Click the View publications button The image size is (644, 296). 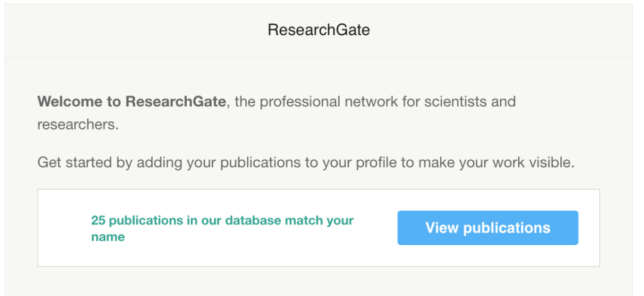[x=487, y=227]
